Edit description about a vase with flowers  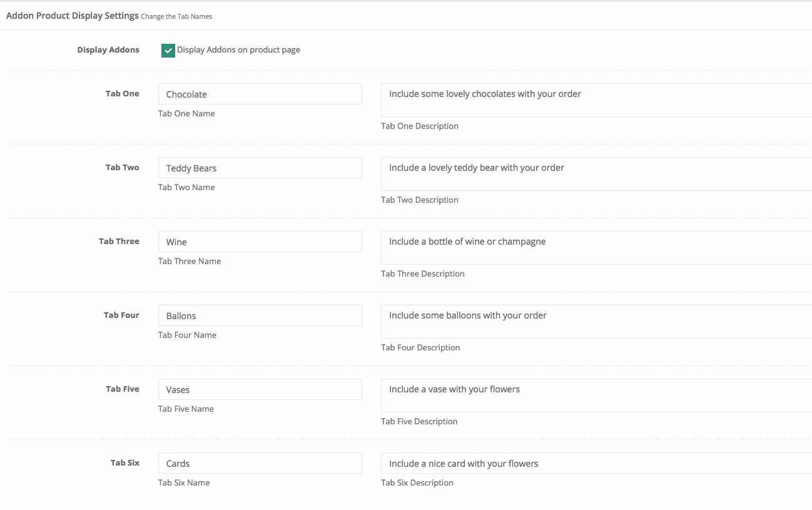click(x=596, y=395)
